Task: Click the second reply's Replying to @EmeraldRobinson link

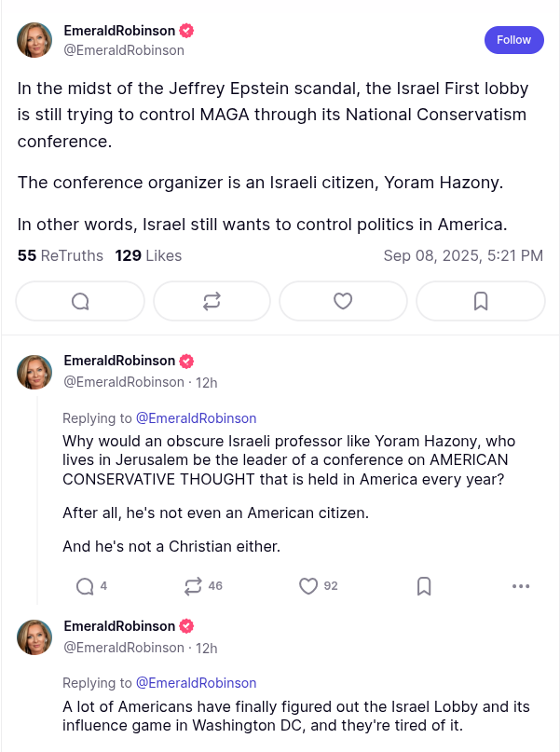Action: [196, 683]
